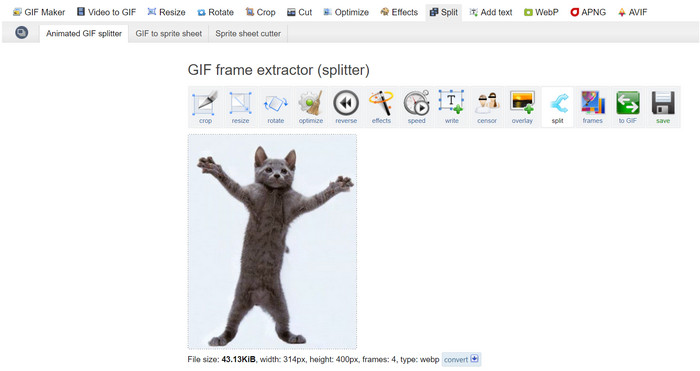
Task: Open Optimize in top navigation
Action: [346, 12]
